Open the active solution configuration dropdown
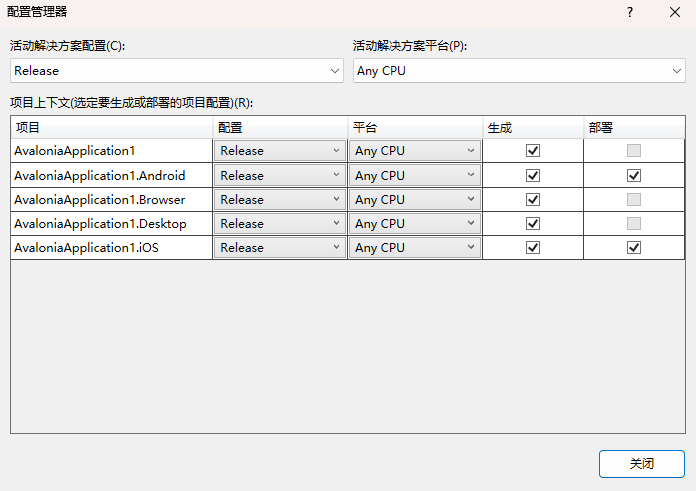This screenshot has width=696, height=491. (x=177, y=71)
